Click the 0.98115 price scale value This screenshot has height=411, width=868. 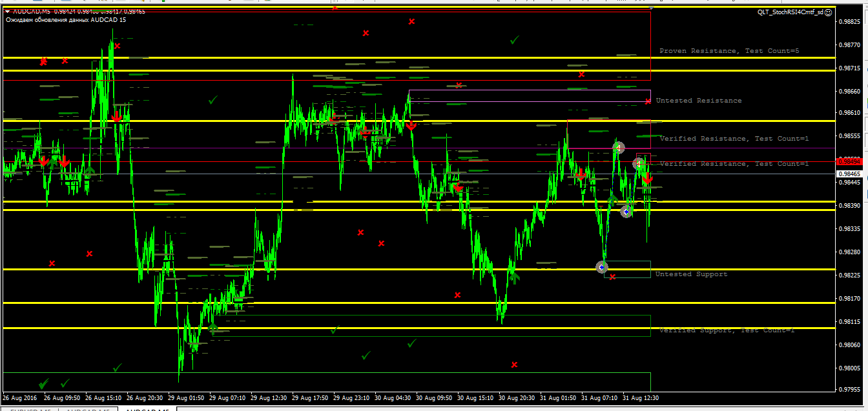(849, 321)
